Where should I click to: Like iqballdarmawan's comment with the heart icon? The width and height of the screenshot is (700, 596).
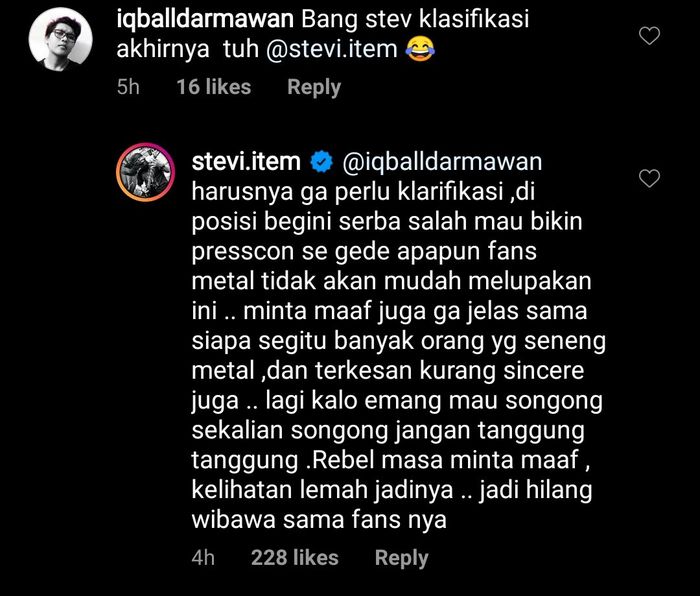click(649, 36)
